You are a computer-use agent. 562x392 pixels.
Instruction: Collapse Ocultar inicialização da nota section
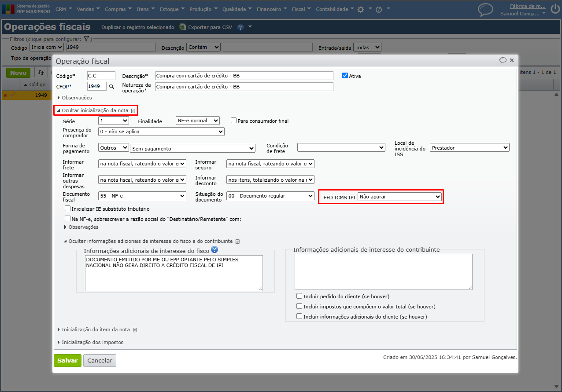click(x=95, y=111)
